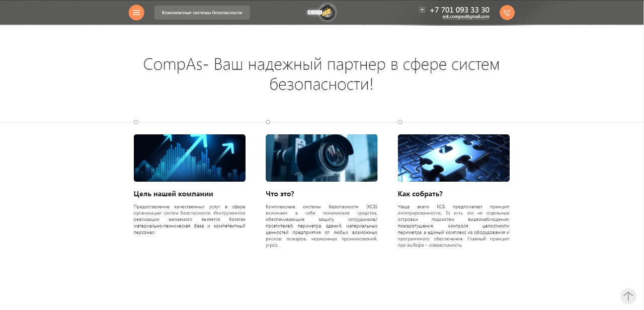
Task: Click the paragraph starting Предоставление качественных услуг
Action: pyautogui.click(x=190, y=219)
